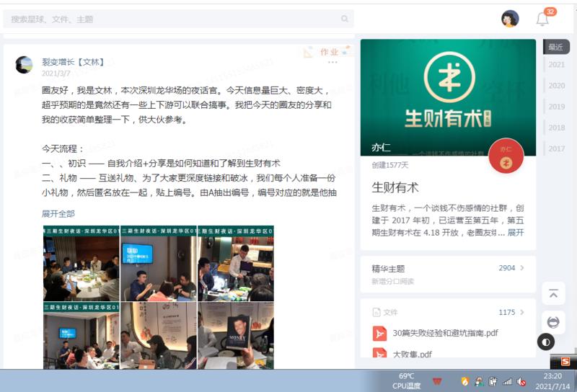Jump to 2019 in timeline
This screenshot has height=392, width=577.
(556, 107)
